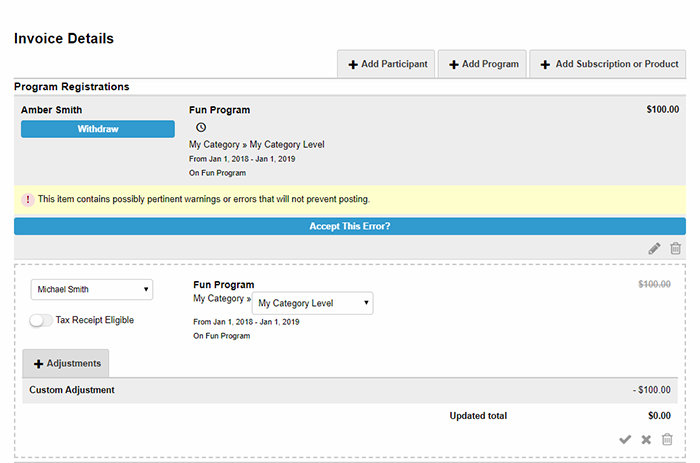Click Add Subscription or Product button

(x=609, y=64)
